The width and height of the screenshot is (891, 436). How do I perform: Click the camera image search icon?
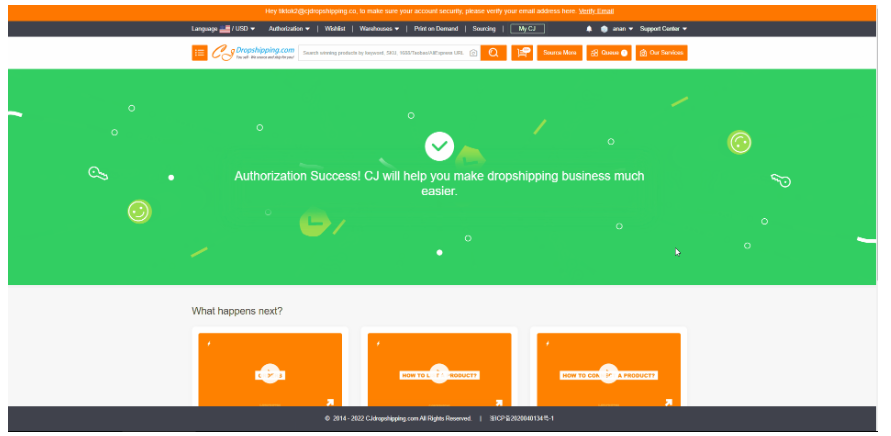pos(473,53)
